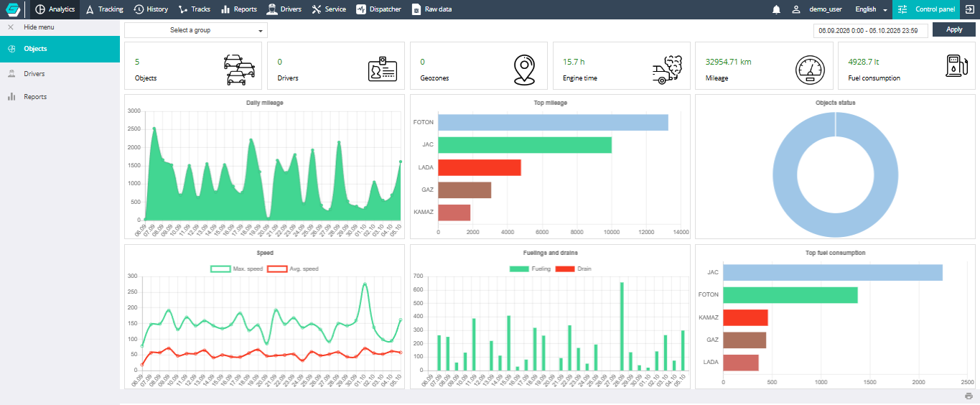Click the KAMAZ bar in Top mileage
This screenshot has height=405, width=980.
(x=454, y=212)
